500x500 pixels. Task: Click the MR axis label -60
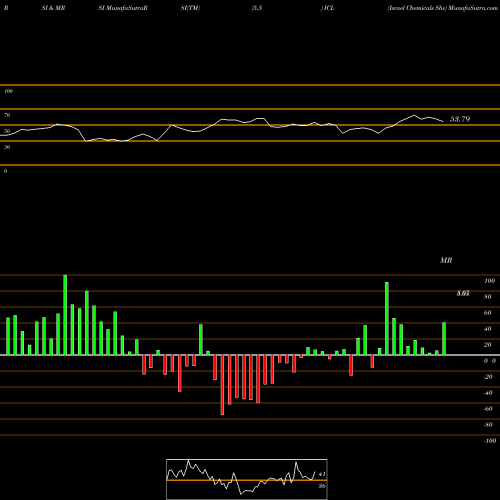(488, 409)
